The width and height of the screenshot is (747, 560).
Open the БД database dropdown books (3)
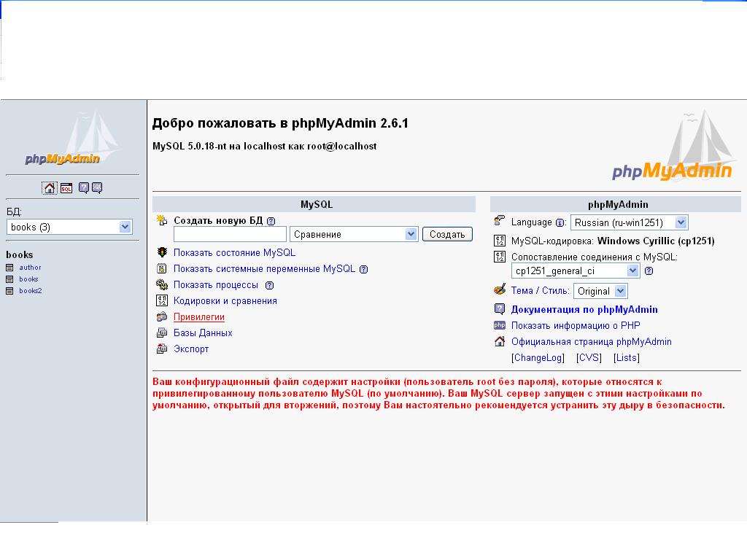pos(69,227)
